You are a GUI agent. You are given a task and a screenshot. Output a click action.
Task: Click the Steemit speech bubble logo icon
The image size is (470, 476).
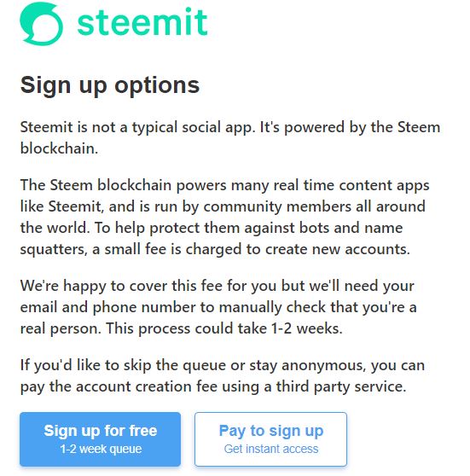pos(41,23)
